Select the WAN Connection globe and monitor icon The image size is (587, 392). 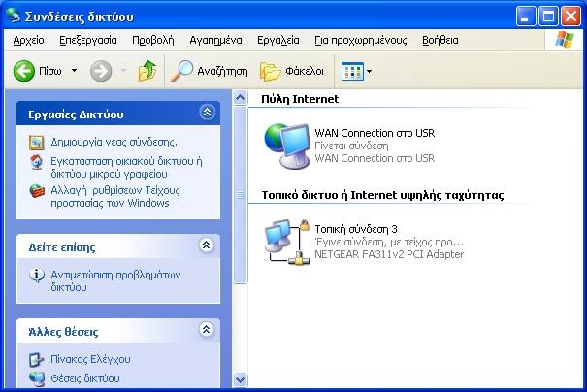287,146
